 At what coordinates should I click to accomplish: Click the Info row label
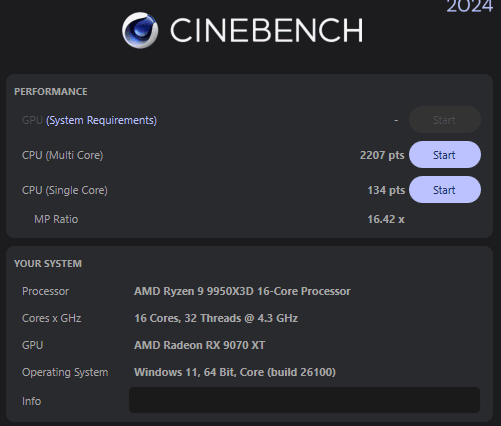tap(31, 401)
